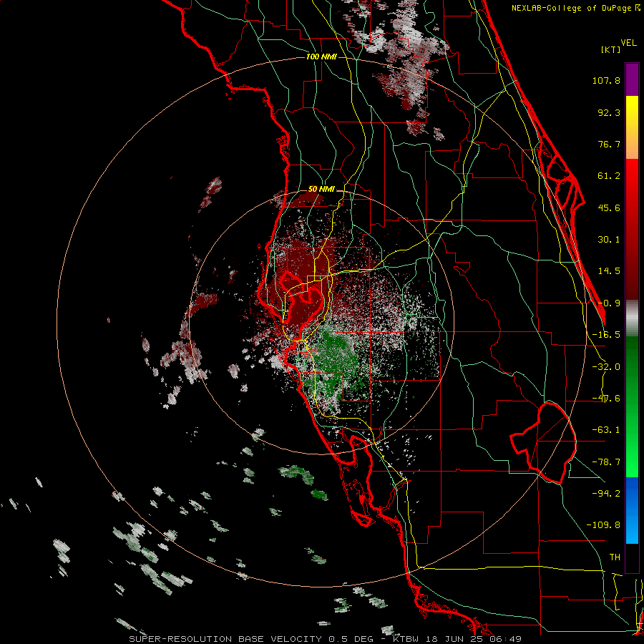Pick the yellow-orange segment of the velocity color bar
644x644 pixels.
pos(632,127)
